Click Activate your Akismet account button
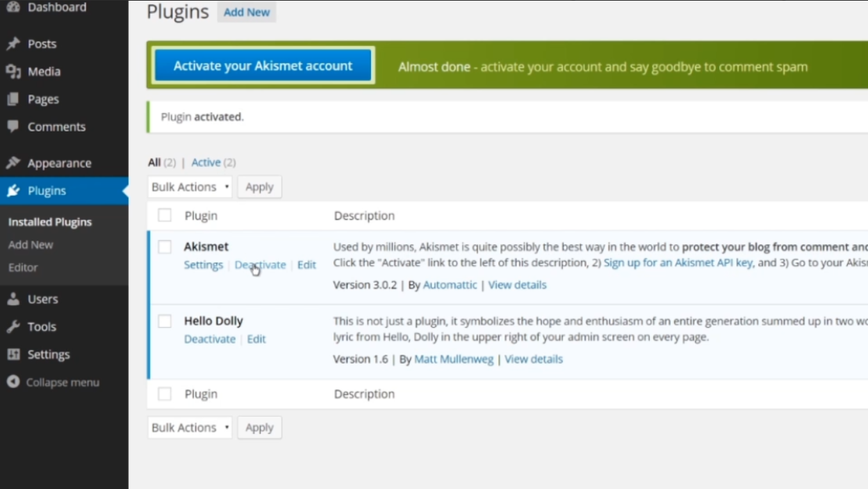 [263, 66]
